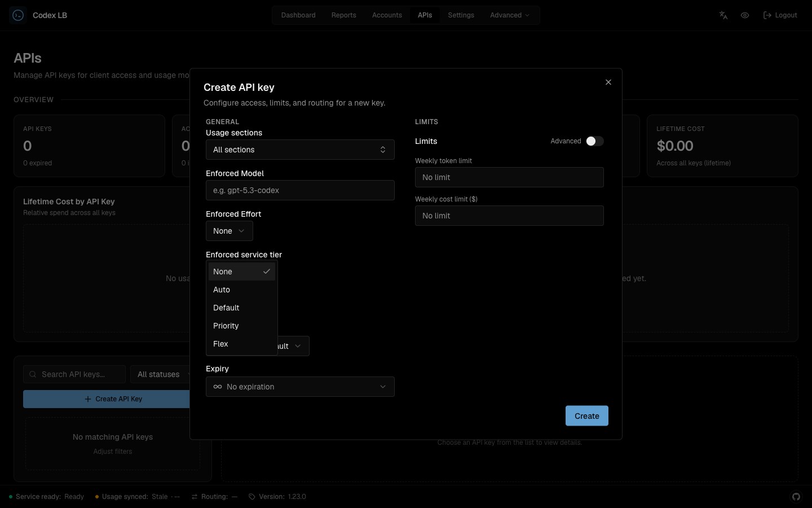Select Default service tier option
This screenshot has width=812, height=508.
[x=242, y=308]
